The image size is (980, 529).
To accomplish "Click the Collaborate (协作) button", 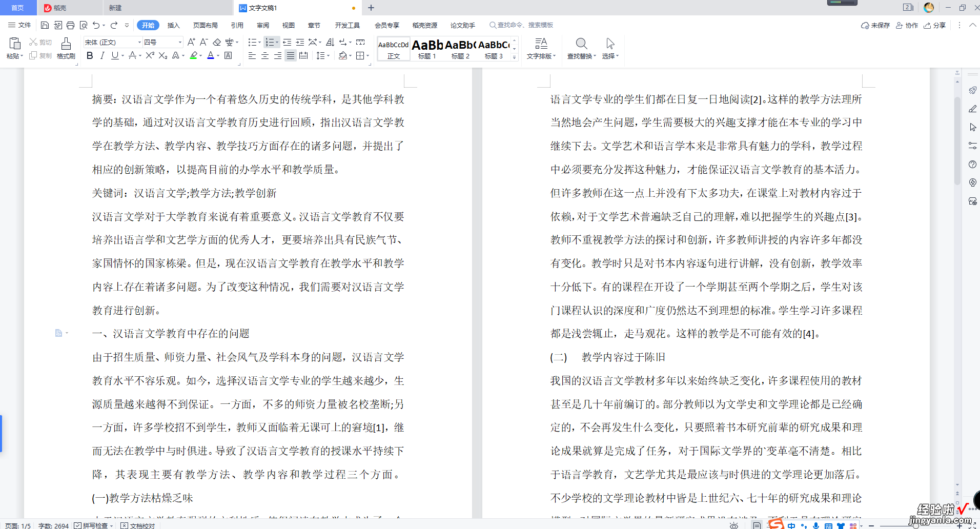I will click(907, 25).
